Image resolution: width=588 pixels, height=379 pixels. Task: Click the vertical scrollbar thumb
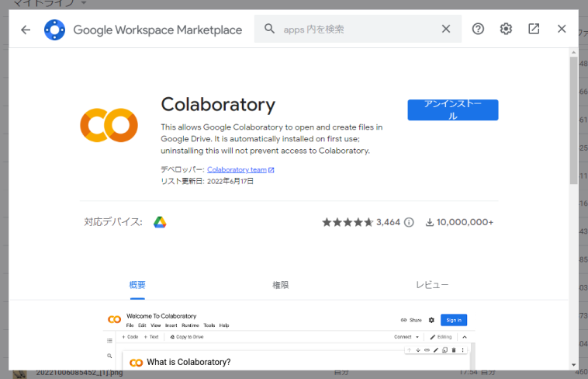coord(573,120)
